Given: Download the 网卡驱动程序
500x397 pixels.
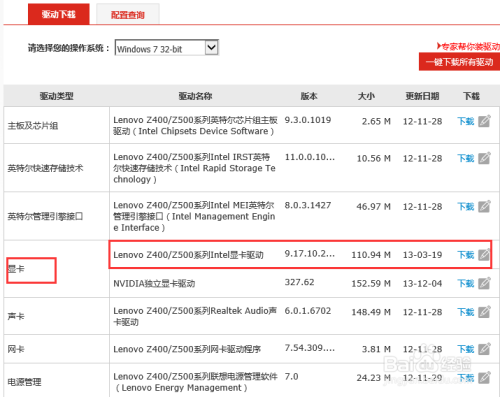Looking at the screenshot, I should (x=466, y=349).
